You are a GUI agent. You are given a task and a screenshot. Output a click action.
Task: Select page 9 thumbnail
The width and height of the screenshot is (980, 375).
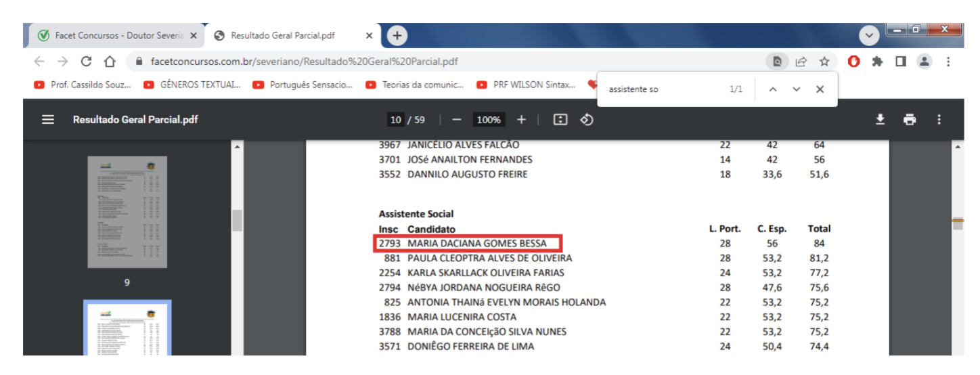pos(127,212)
